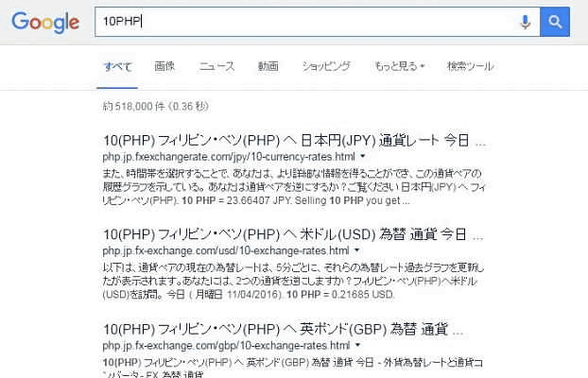Click snippet text 10 PHP = 23.66407 JPY

coord(236,200)
